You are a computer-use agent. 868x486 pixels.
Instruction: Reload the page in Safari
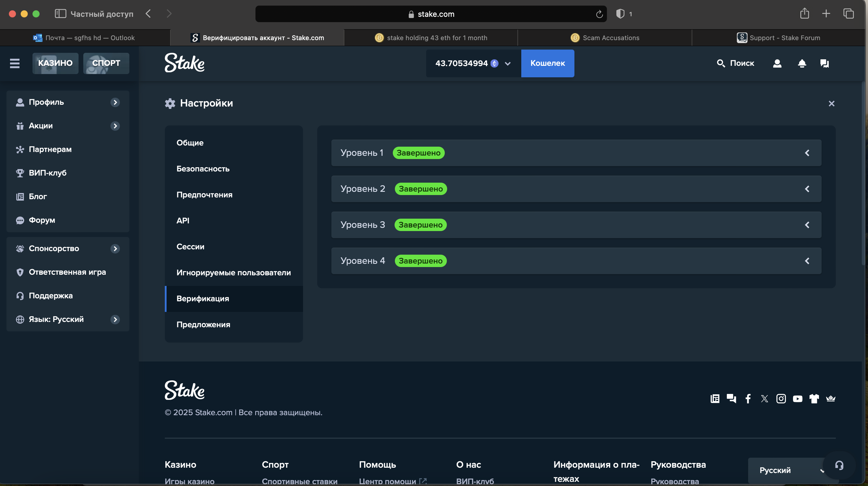tap(599, 14)
